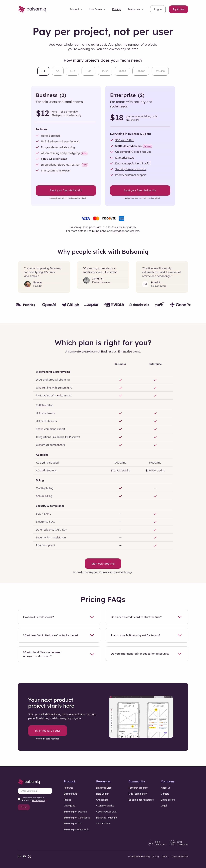Go to the Pricing nav item

116,9
